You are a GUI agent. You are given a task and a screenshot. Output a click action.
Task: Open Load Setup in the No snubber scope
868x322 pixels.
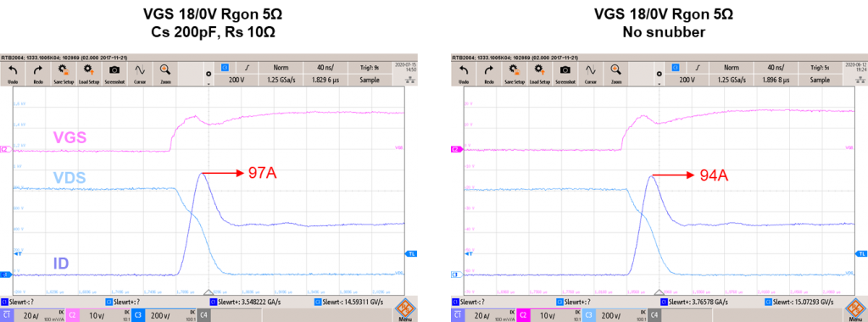click(x=538, y=74)
